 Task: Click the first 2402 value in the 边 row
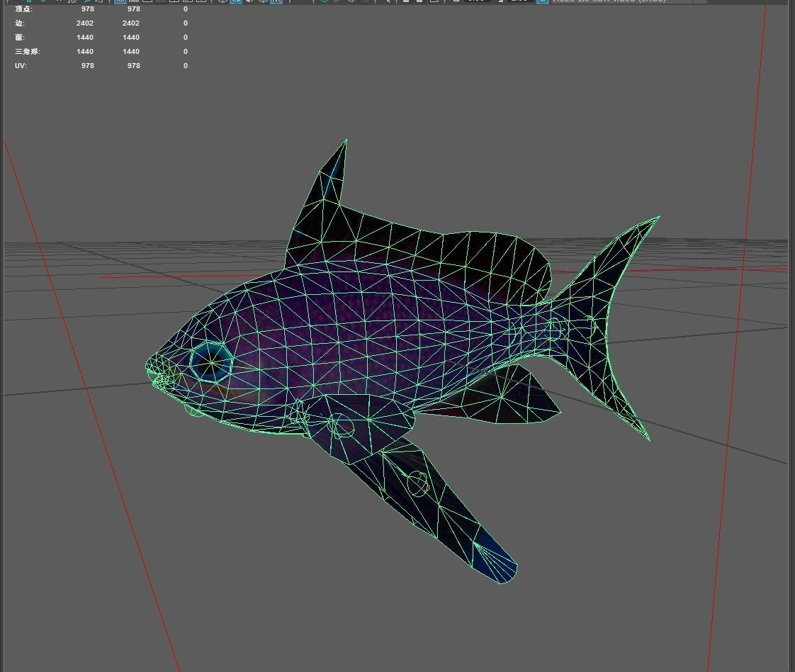[84, 23]
